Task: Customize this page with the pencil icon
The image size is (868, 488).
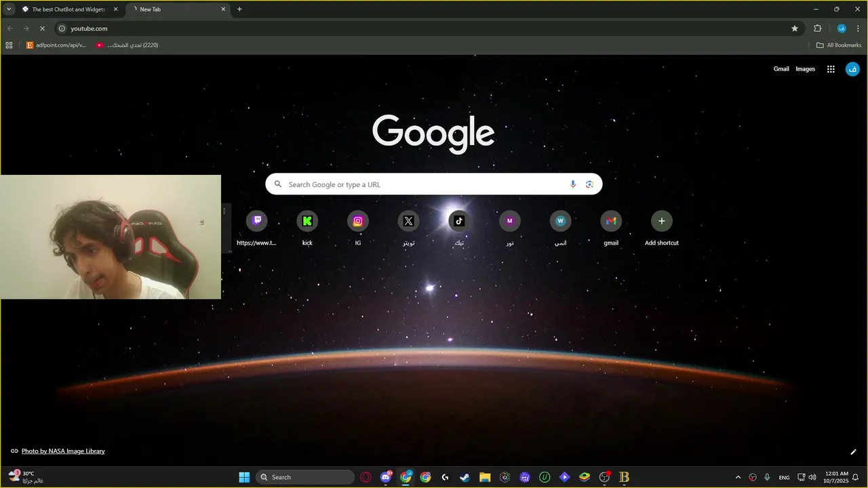Action: tap(853, 451)
